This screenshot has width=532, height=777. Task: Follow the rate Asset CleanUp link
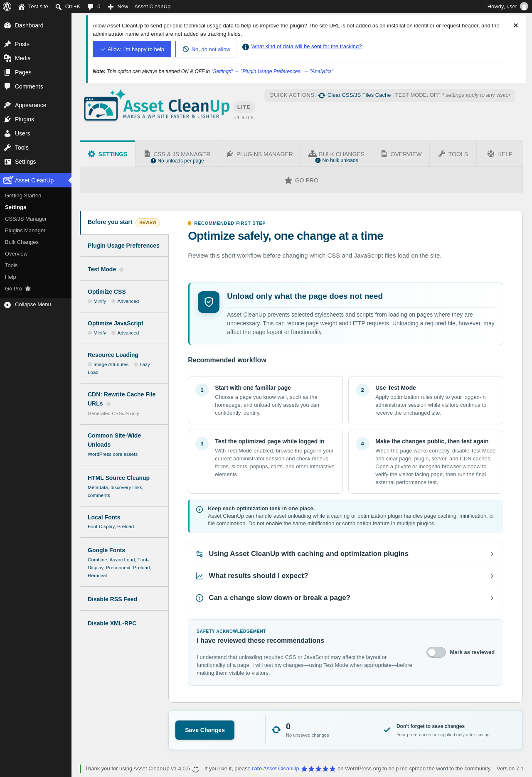(x=276, y=769)
